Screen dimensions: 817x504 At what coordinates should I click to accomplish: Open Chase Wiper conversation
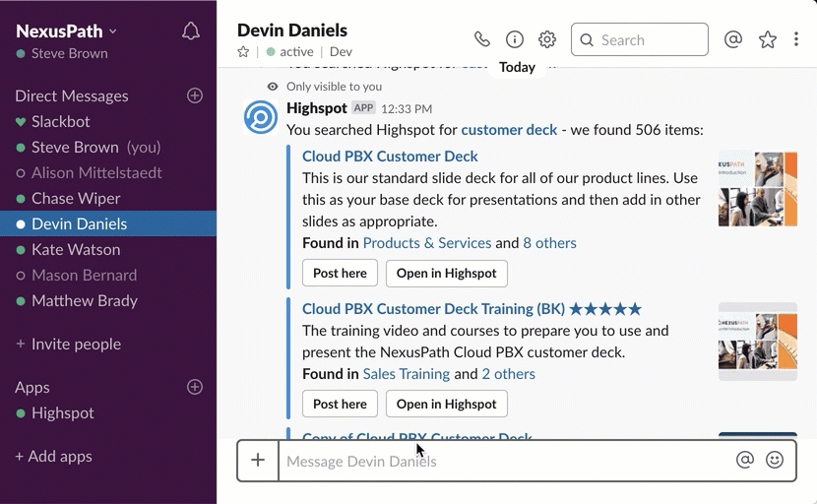(108, 198)
